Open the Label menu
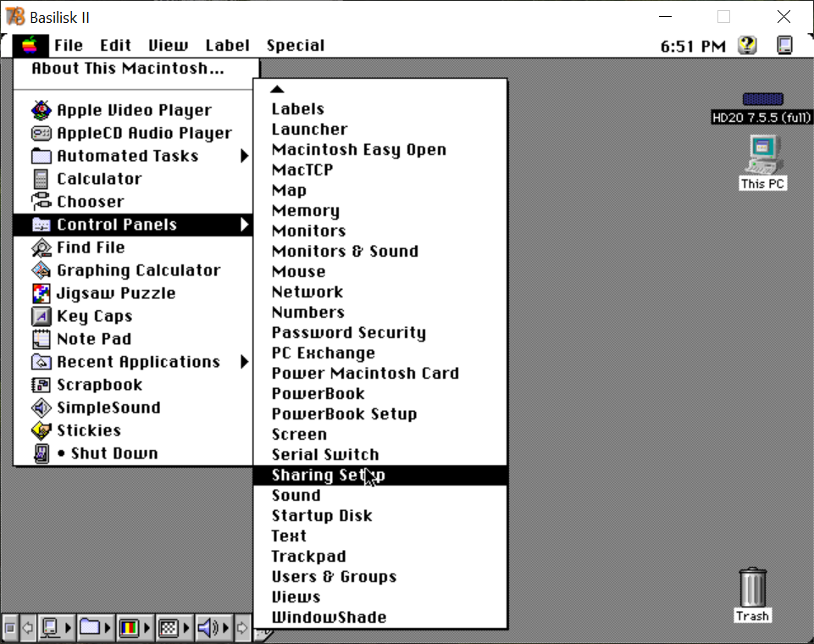The height and width of the screenshot is (644, 814). [227, 46]
